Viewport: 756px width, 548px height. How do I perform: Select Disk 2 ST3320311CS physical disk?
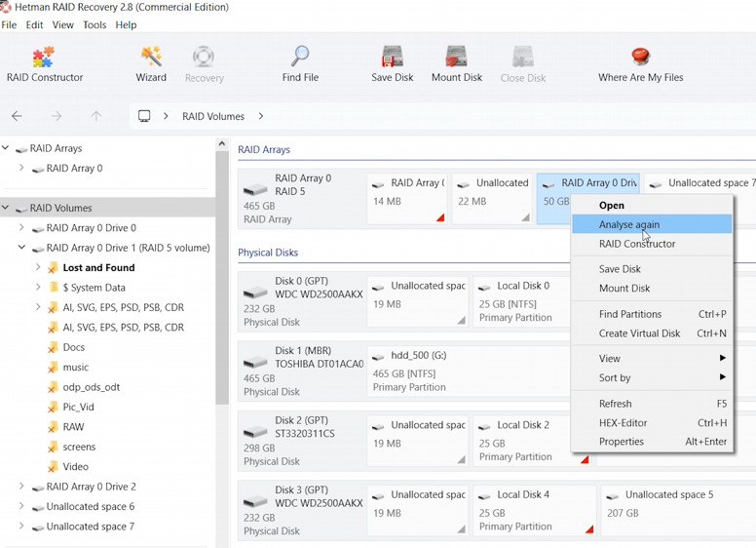tap(301, 441)
